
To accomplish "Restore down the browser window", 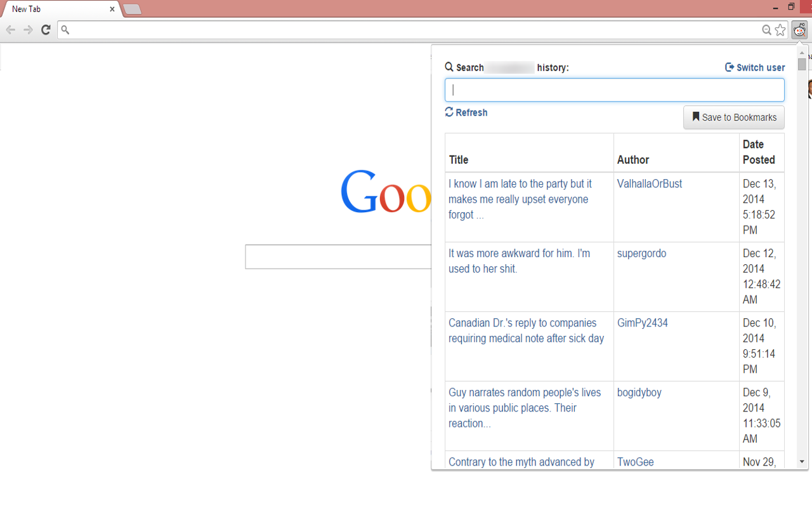I will coord(791,8).
